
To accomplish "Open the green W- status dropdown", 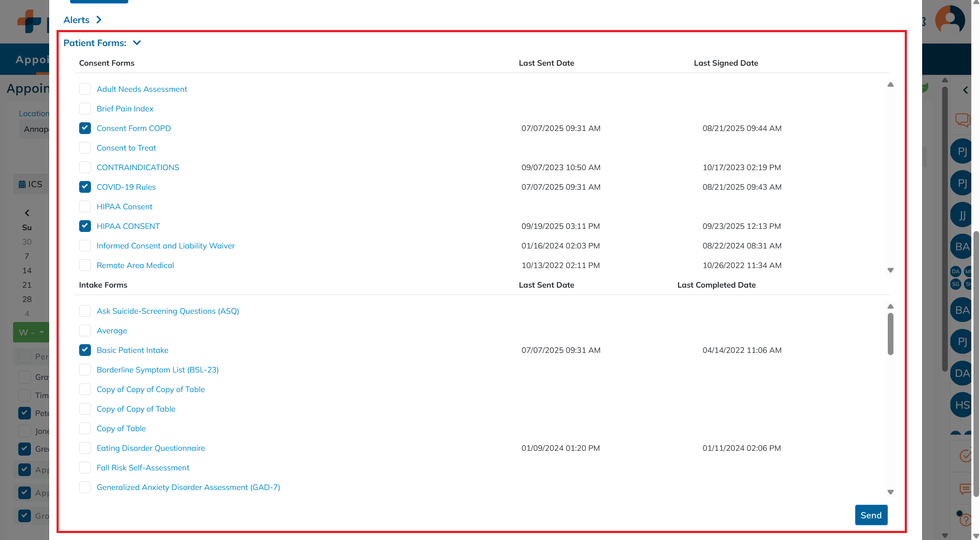I will pos(30,332).
